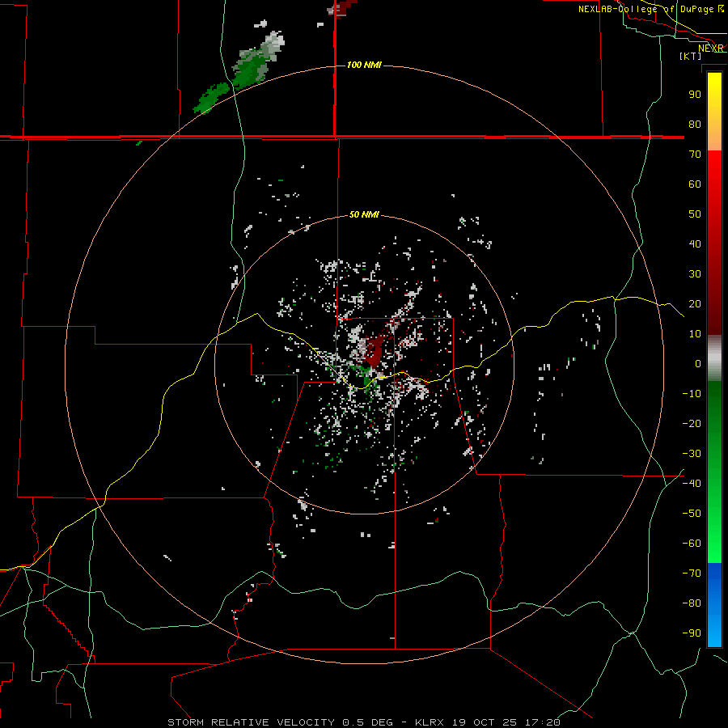Click the -10 value on velocity scale
728x728 pixels.
coord(692,394)
